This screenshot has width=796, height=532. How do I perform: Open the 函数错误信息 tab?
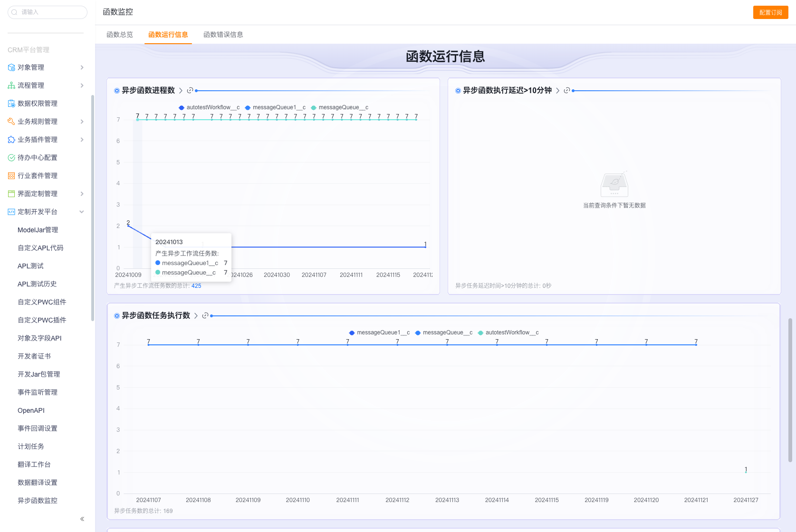(x=223, y=35)
